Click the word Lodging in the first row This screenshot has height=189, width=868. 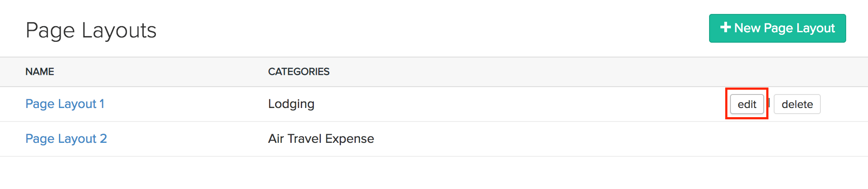(291, 104)
